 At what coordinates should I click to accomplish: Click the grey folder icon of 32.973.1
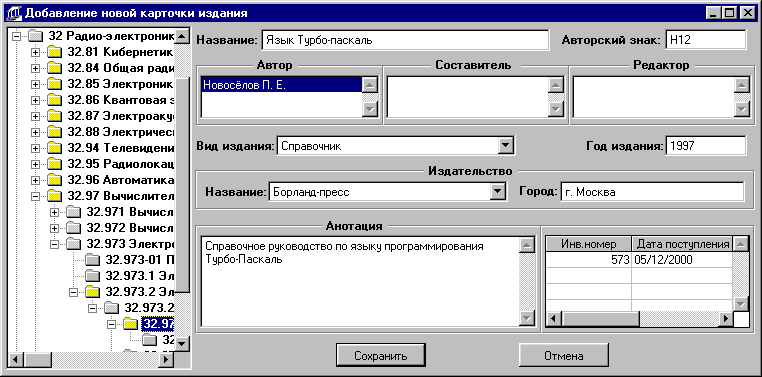(92, 276)
